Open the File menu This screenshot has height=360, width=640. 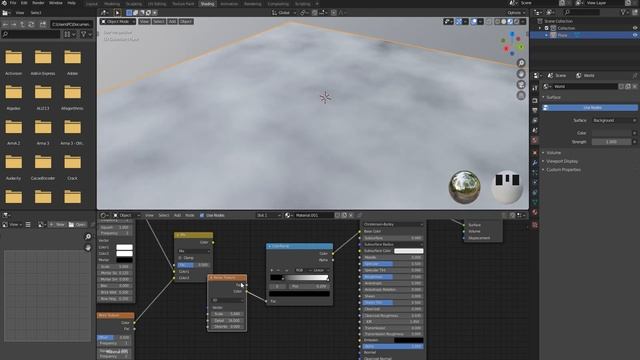pyautogui.click(x=13, y=3)
